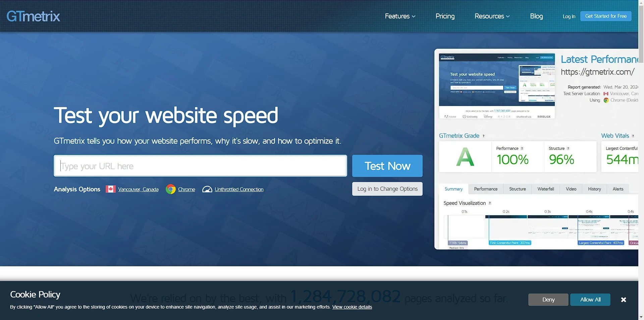Click the Log In link
This screenshot has height=320, width=644.
click(x=569, y=16)
